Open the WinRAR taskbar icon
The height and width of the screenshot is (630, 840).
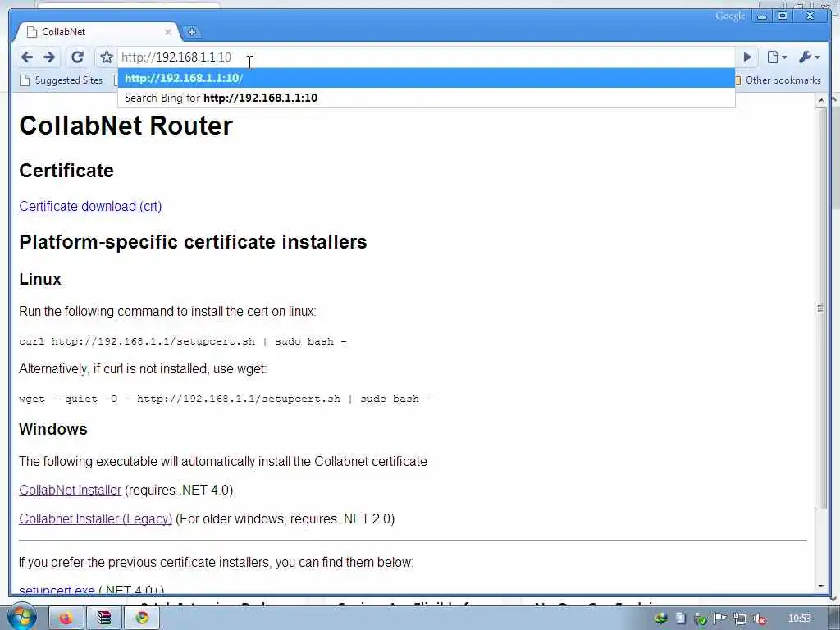coord(103,619)
